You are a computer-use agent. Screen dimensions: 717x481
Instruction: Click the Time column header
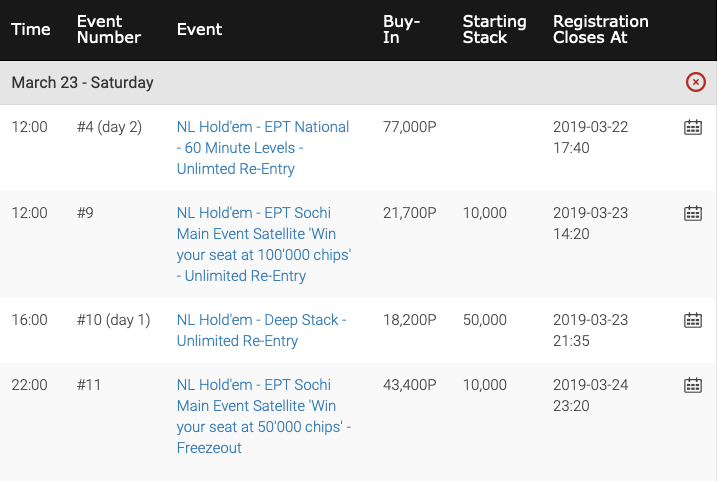click(x=31, y=29)
